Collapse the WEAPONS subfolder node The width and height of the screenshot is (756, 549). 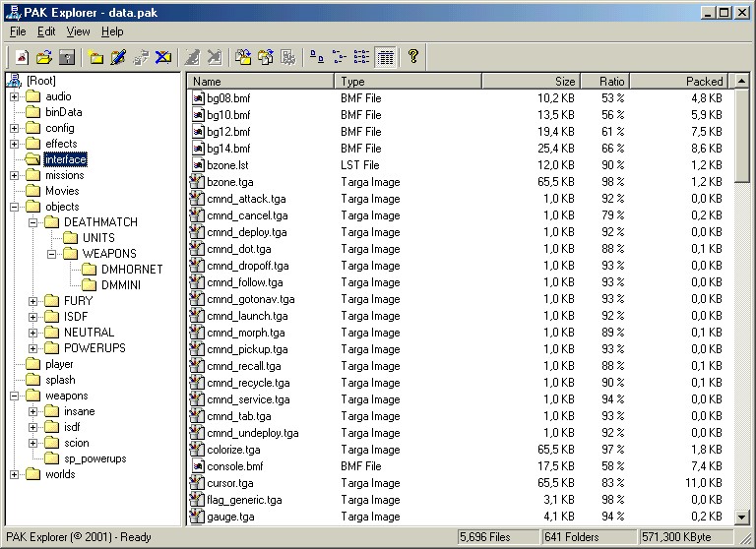51,254
